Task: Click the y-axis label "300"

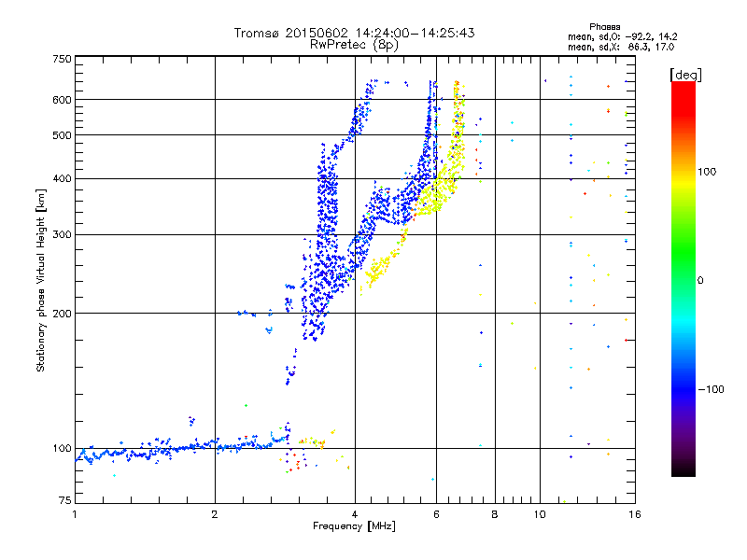Action: pyautogui.click(x=62, y=235)
